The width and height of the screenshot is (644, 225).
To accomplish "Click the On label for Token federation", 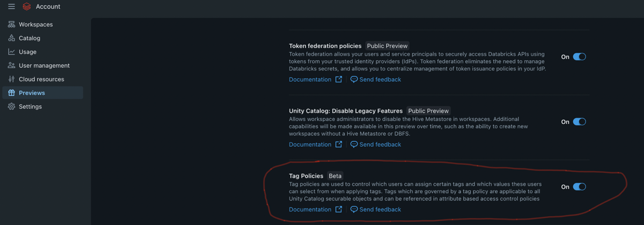I will pos(565,57).
